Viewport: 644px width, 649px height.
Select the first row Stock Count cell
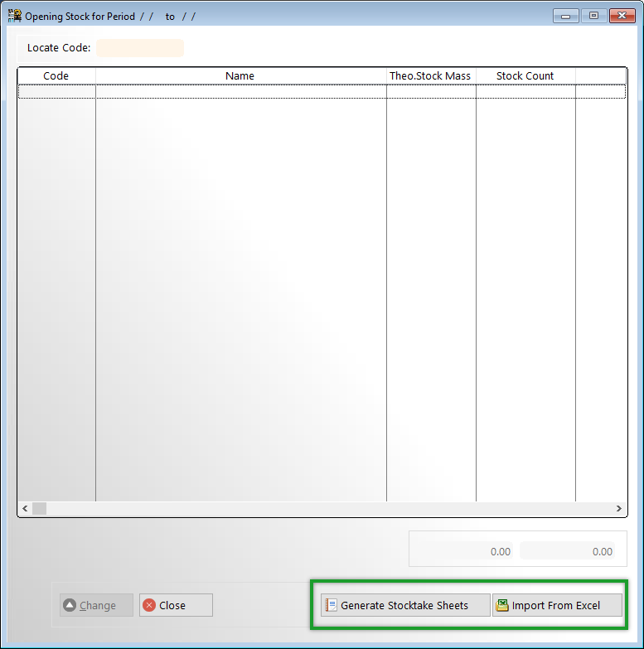(x=525, y=91)
